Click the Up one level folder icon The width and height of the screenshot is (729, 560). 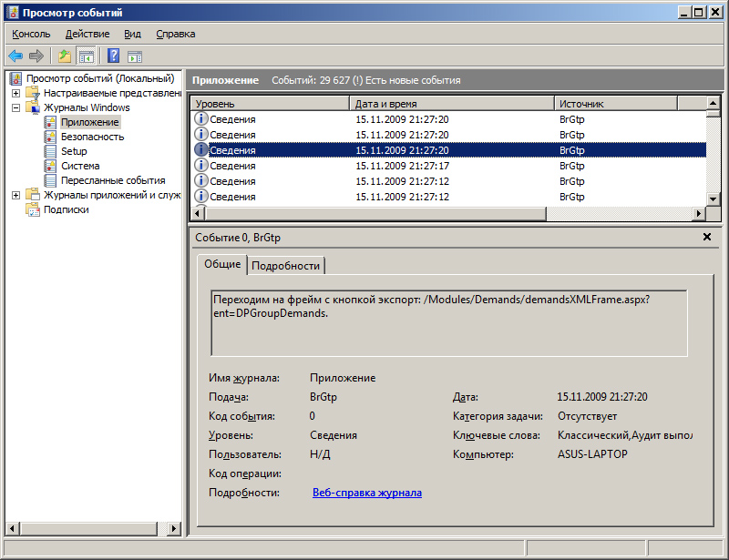[64, 56]
